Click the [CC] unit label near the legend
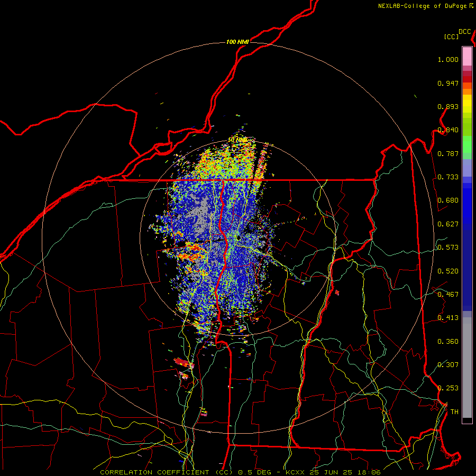476x476 pixels. 452,36
